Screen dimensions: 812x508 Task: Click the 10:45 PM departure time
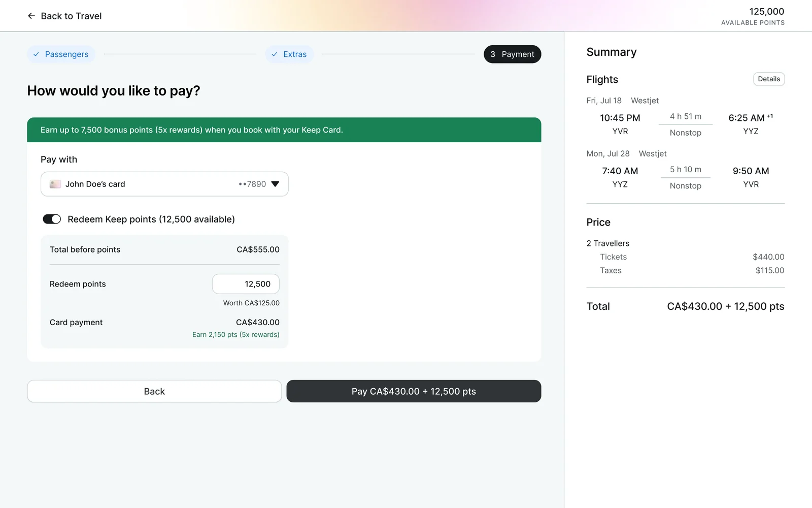[620, 118]
